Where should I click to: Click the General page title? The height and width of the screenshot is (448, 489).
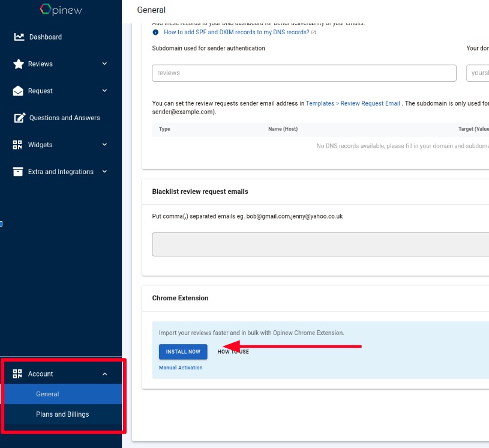click(x=151, y=10)
